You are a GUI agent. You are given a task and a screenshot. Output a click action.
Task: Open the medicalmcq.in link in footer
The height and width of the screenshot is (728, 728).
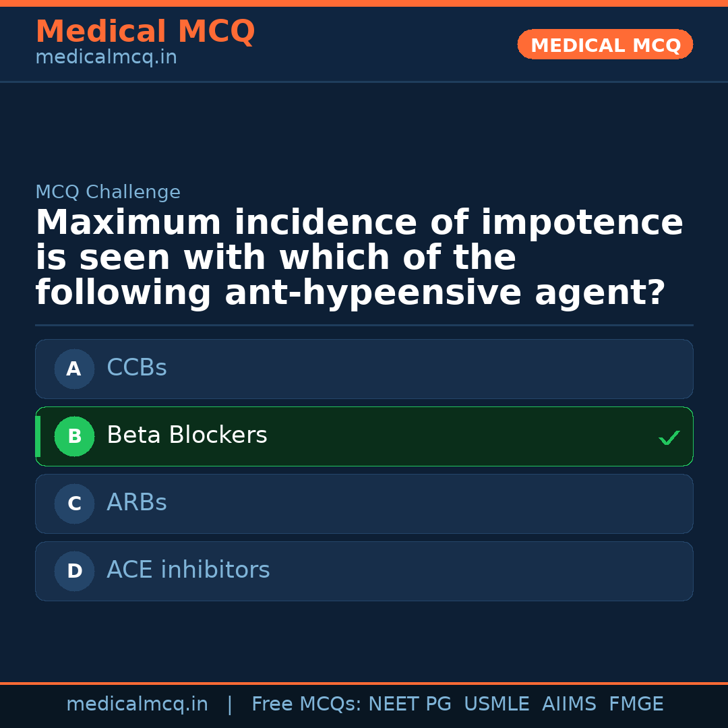[137, 704]
